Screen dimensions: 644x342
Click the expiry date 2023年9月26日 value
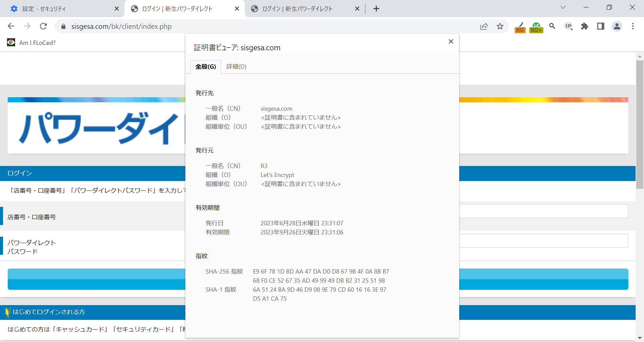click(x=302, y=232)
